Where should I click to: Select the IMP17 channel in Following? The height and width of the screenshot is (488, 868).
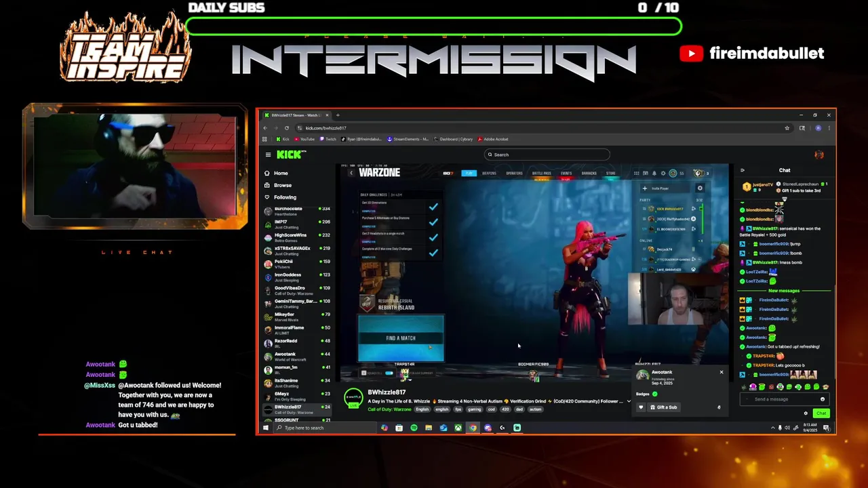[x=297, y=224]
